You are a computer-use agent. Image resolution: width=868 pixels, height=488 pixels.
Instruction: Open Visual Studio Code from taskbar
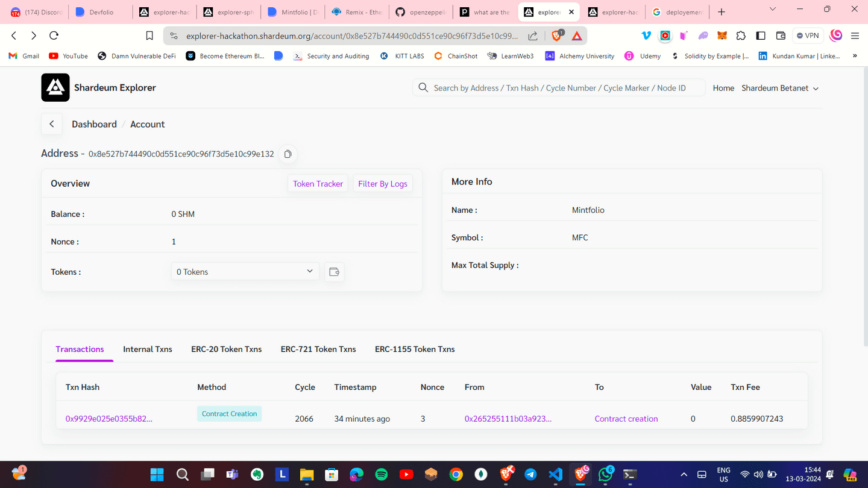[556, 475]
